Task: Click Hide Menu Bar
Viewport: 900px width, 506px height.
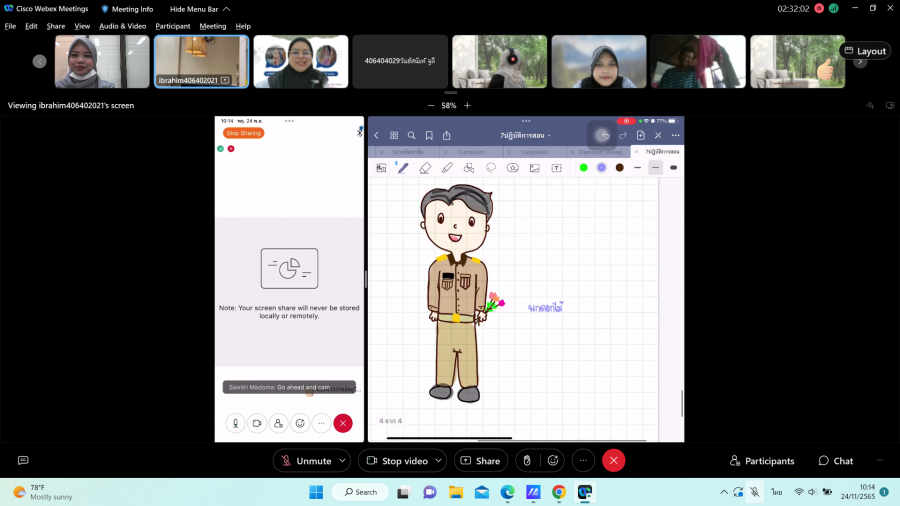Action: click(194, 9)
